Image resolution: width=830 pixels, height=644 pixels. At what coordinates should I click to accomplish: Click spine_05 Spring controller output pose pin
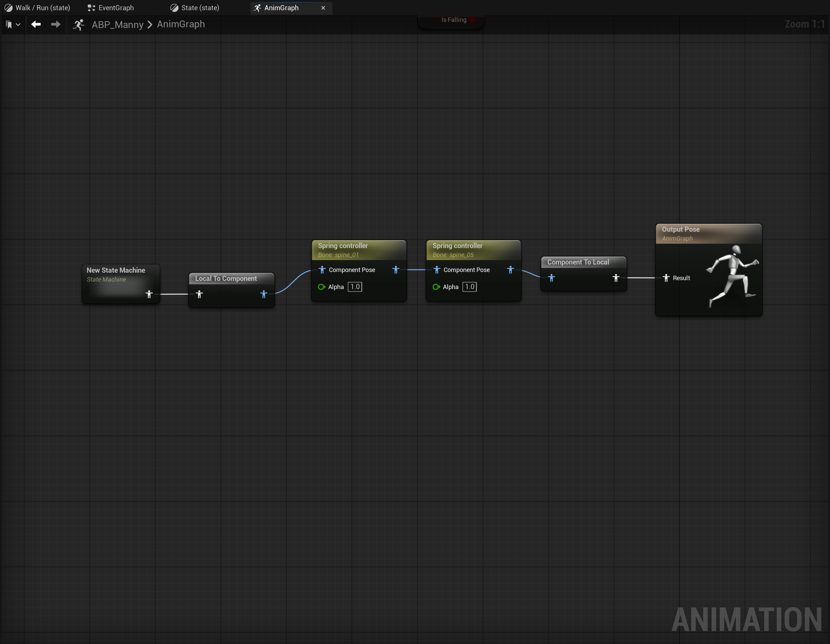point(511,270)
